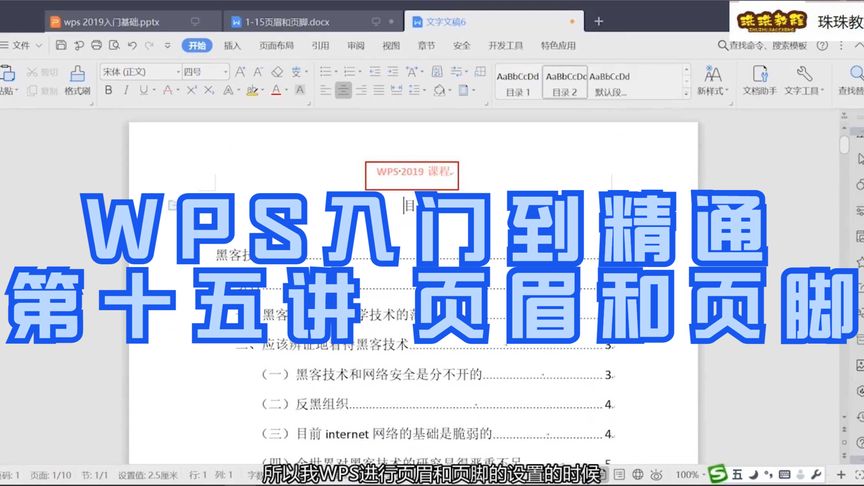Open the 文档助手 document assistant
864x486 pixels.
[x=760, y=81]
